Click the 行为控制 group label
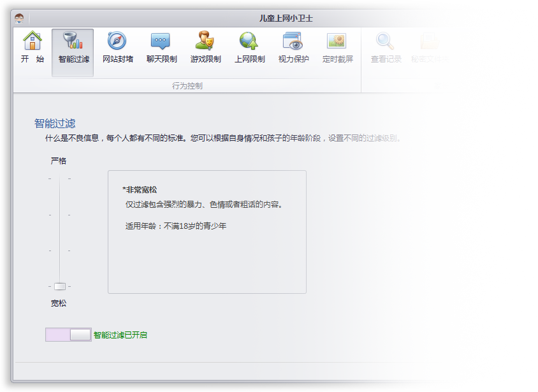 pos(187,86)
